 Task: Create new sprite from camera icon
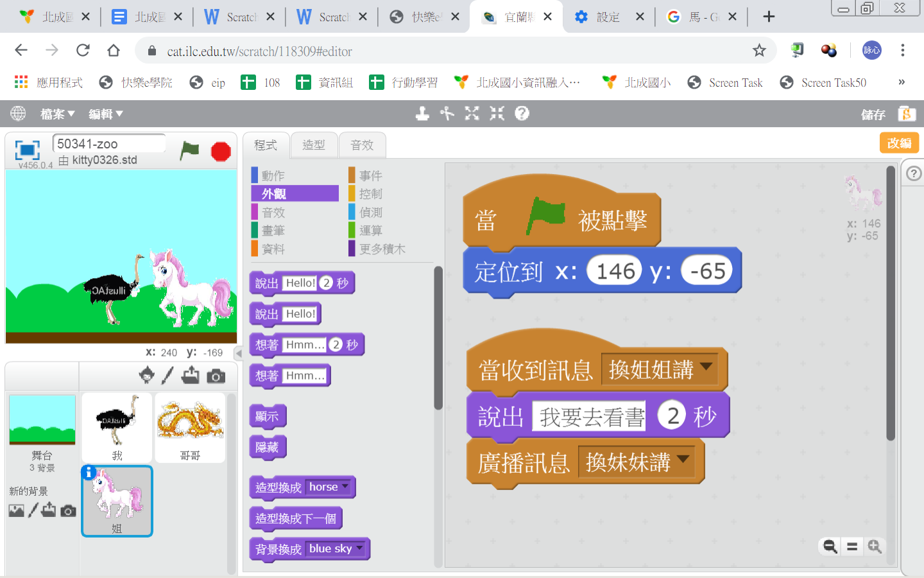(x=216, y=376)
